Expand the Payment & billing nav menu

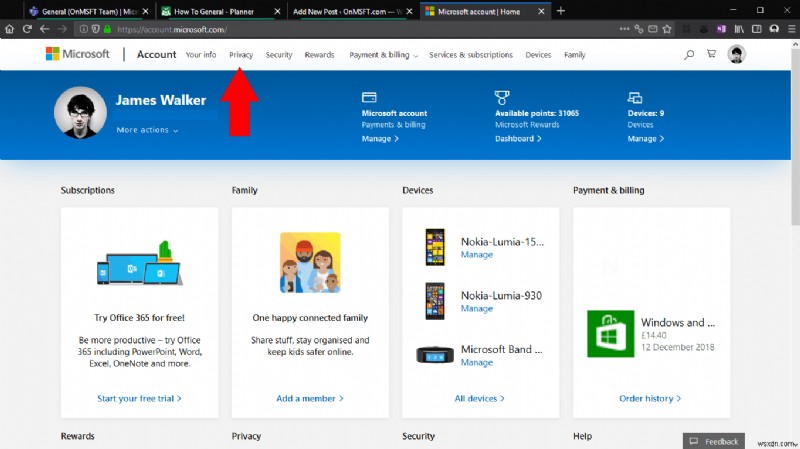[383, 55]
